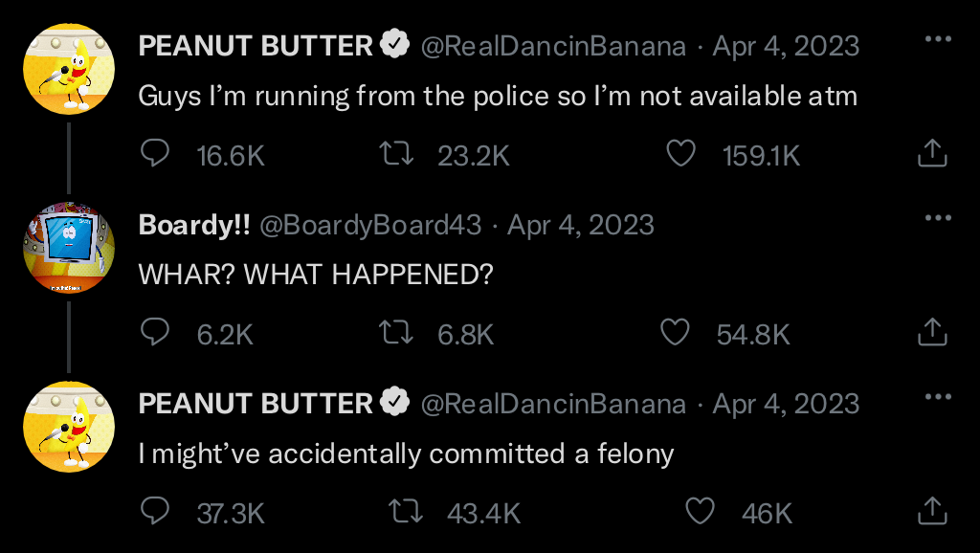Open the three-dot menu on Boardy's tweet
The image size is (980, 553).
point(938,217)
